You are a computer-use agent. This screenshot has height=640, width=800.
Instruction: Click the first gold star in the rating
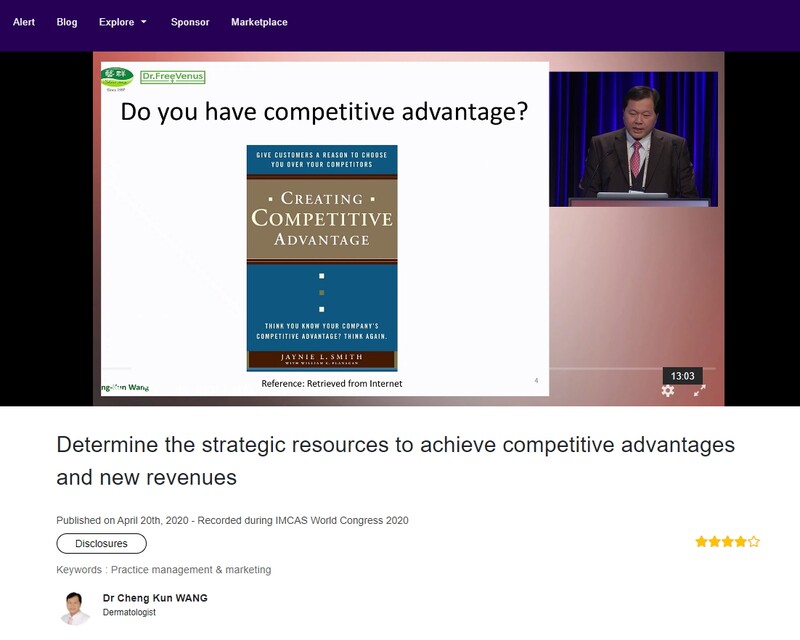[702, 541]
